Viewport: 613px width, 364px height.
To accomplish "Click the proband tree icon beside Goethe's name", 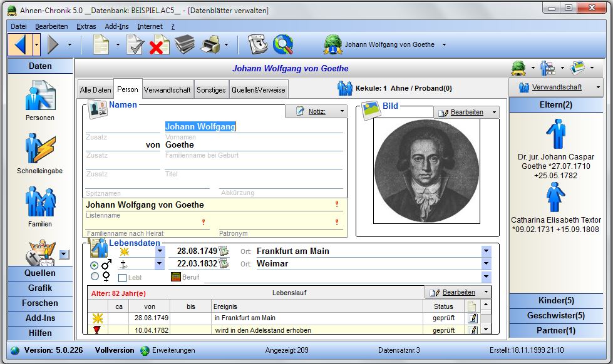I will [x=332, y=44].
